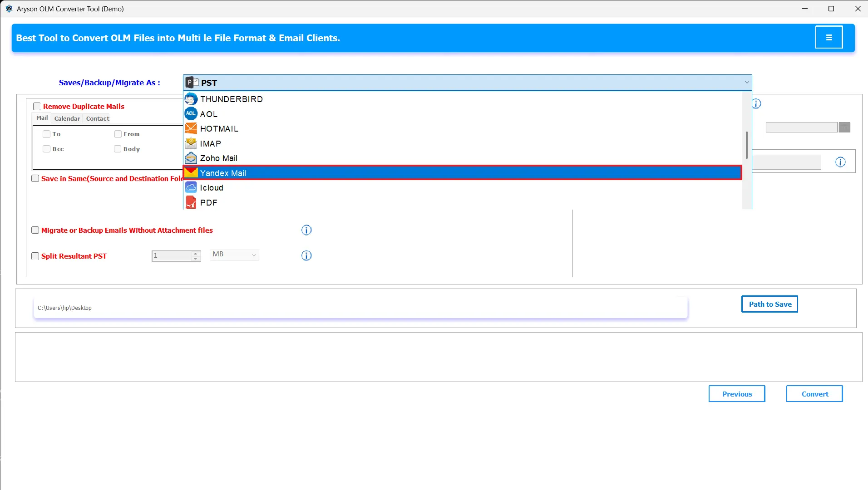Click info icon at top right of options panel
Image resolution: width=868 pixels, height=490 pixels.
pyautogui.click(x=756, y=104)
